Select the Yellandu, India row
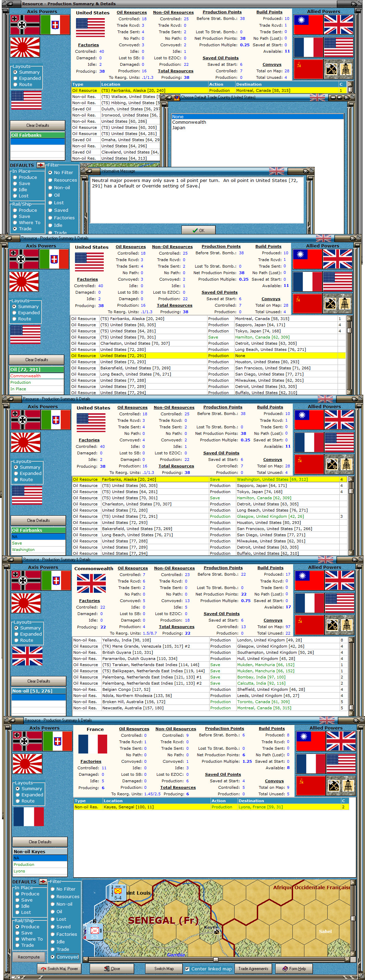This screenshot has height=980, width=365. pyautogui.click(x=210, y=640)
